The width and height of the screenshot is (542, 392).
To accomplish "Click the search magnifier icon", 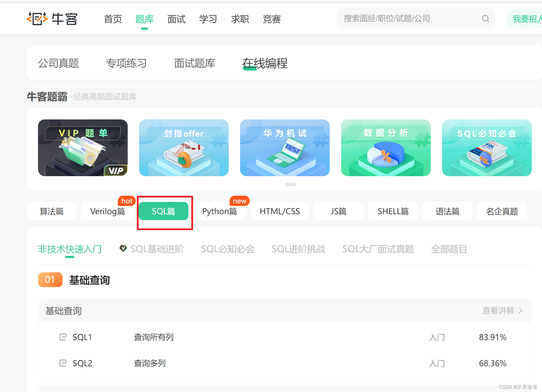I will (x=486, y=19).
